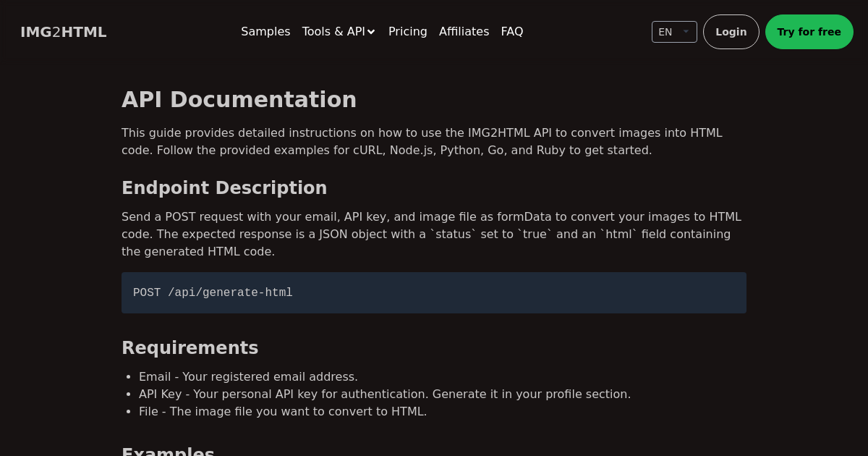Click the IMG2HTML logo
The image size is (868, 456).
(64, 32)
